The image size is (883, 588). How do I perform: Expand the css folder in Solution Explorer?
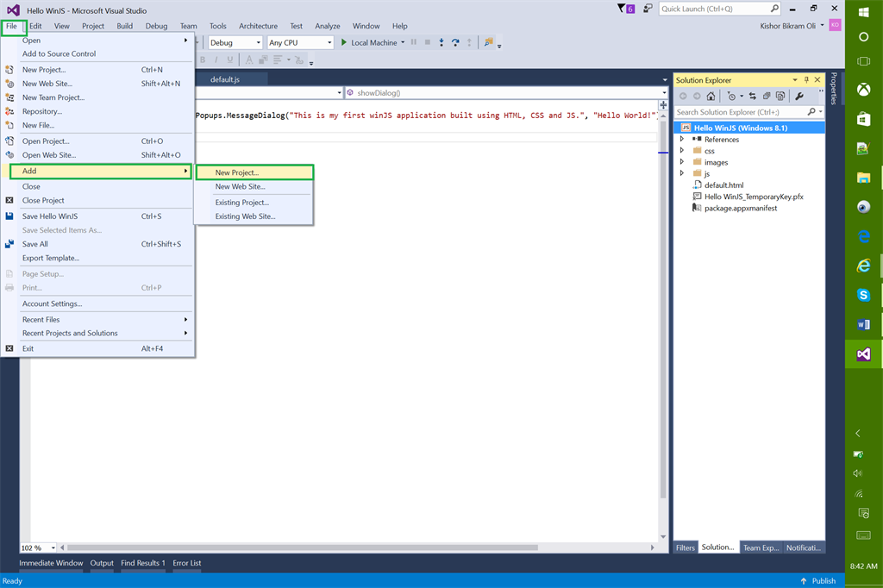coord(682,151)
